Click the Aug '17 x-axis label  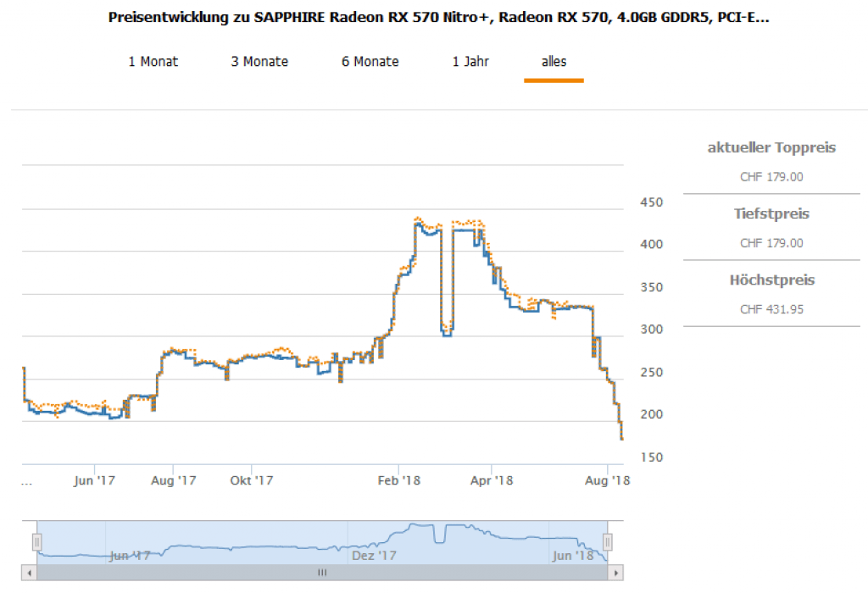pyautogui.click(x=173, y=480)
